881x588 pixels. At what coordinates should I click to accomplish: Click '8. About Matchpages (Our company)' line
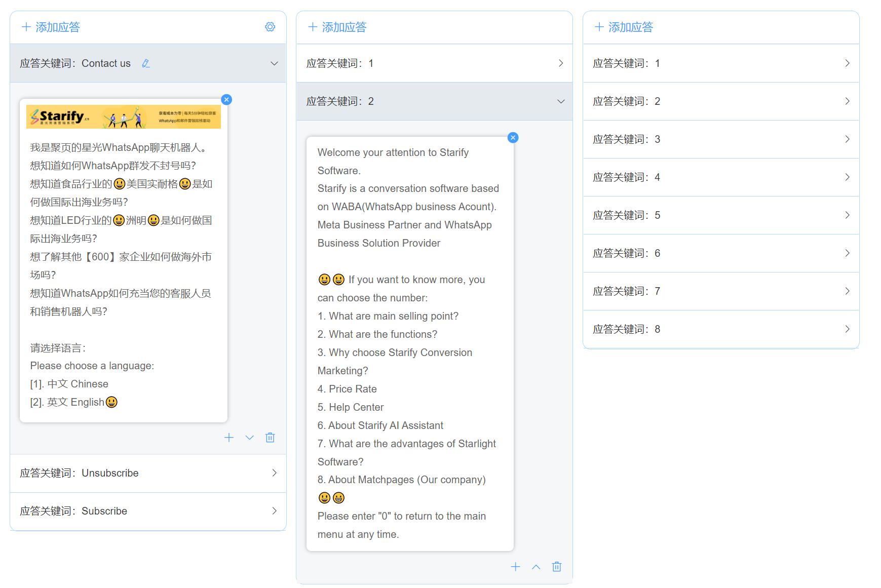click(402, 480)
